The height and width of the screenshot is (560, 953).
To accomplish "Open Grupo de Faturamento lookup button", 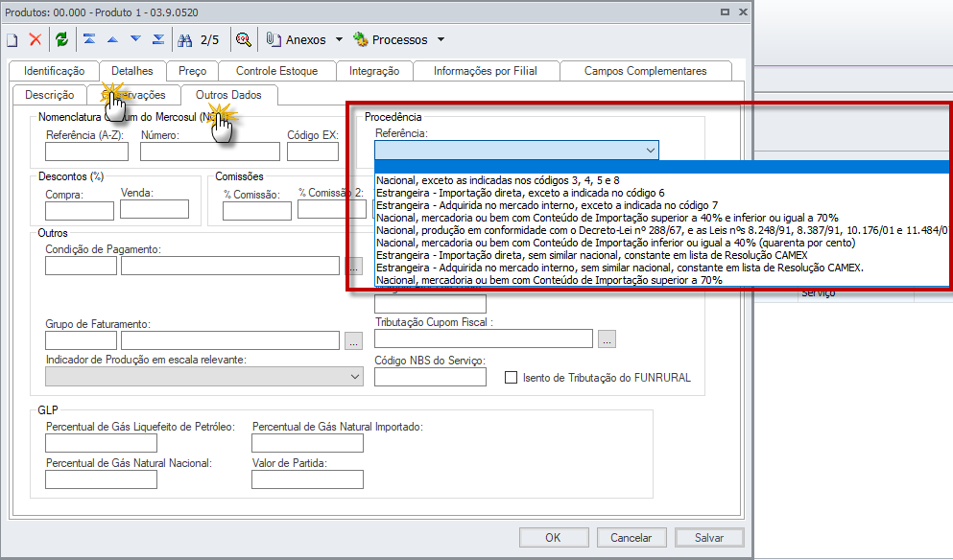I will click(x=354, y=340).
